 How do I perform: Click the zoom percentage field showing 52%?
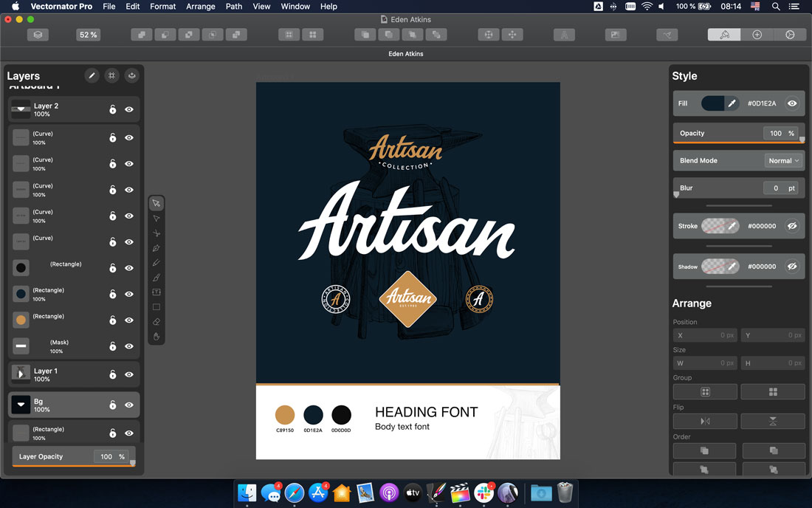[x=88, y=34]
